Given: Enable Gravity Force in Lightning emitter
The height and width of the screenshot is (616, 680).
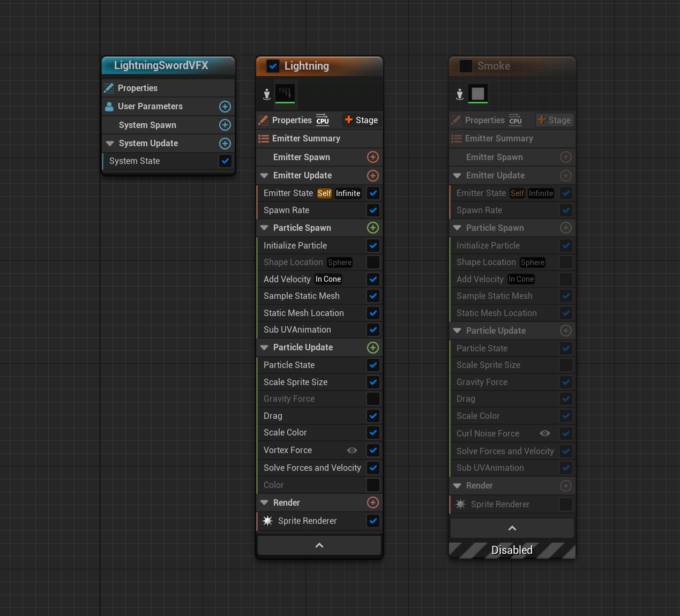Looking at the screenshot, I should click(x=373, y=399).
